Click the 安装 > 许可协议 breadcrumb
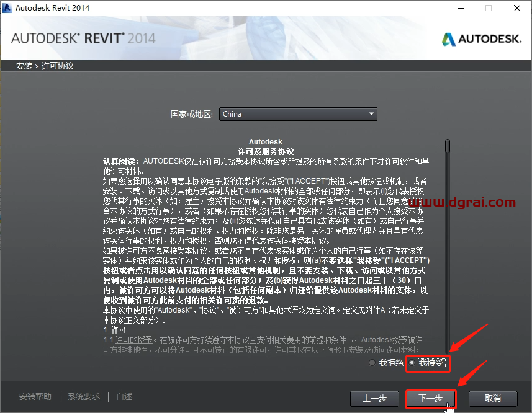Viewport: 532px width, 413px height. click(45, 66)
